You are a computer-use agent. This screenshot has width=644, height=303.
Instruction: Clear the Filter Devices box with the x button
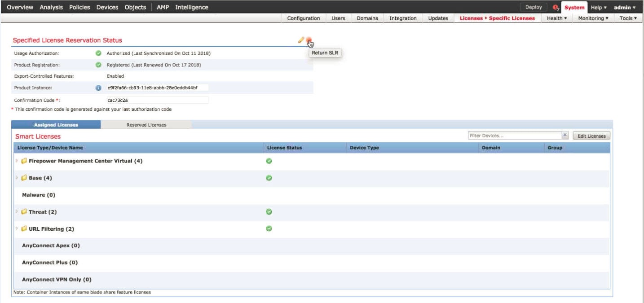click(565, 136)
